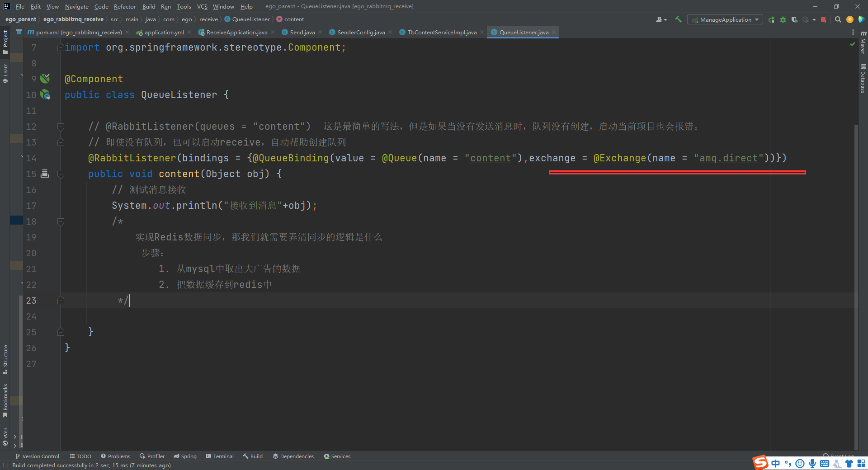The height and width of the screenshot is (470, 868).
Task: Open the Problems tool window
Action: pos(116,456)
